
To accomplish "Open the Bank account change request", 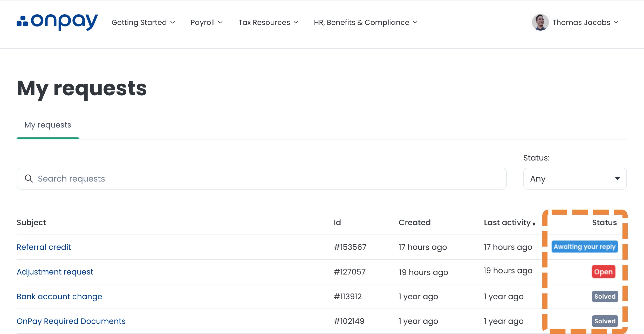I will coord(59,296).
